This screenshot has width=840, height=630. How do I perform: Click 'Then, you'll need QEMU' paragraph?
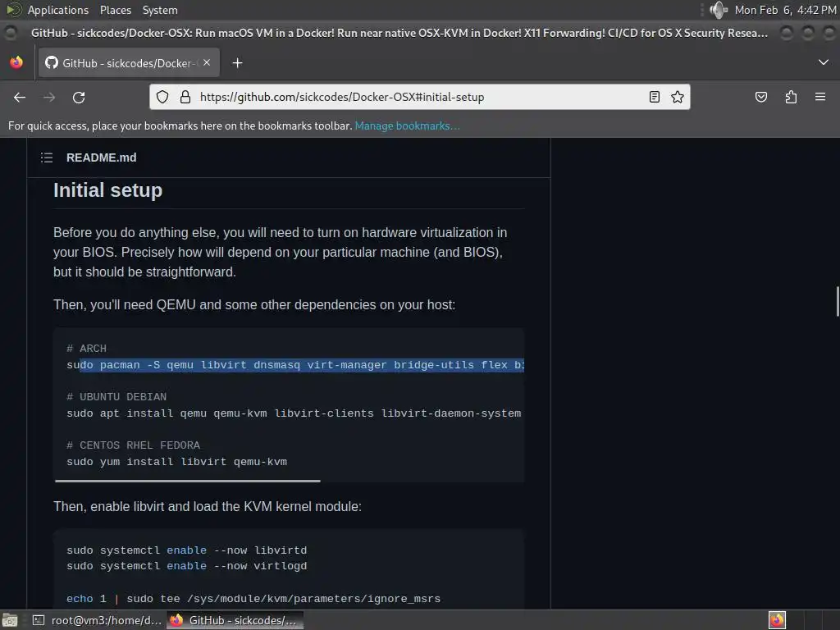(x=254, y=305)
